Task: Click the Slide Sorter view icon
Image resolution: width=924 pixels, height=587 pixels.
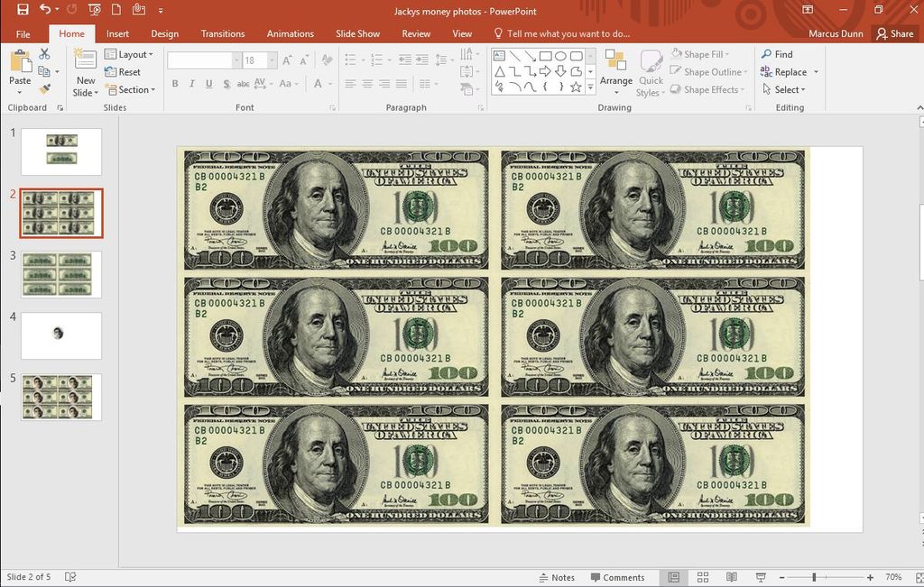Action: point(702,577)
